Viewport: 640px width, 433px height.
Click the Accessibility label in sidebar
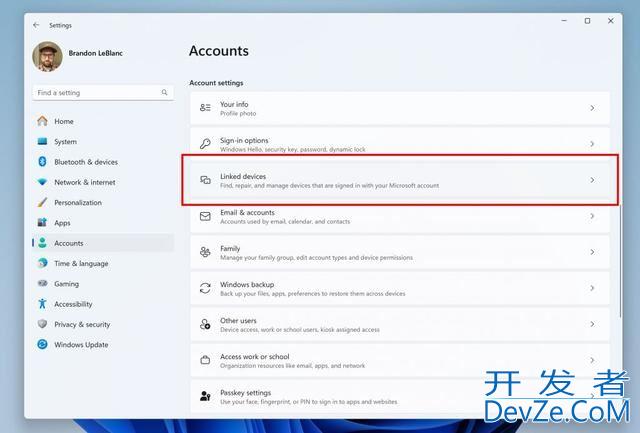point(73,304)
